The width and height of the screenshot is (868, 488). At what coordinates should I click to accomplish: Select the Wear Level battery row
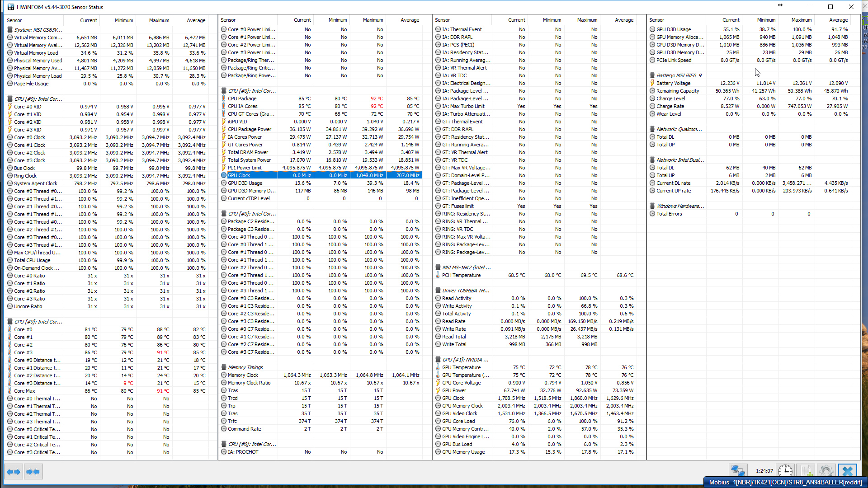coord(750,114)
